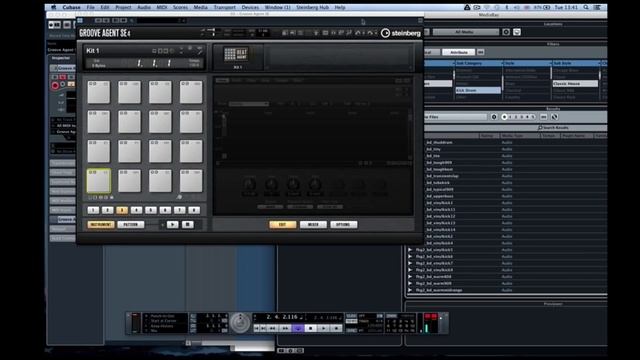Click the transport bar stop button
Screen dimensions: 640x360
point(311,328)
